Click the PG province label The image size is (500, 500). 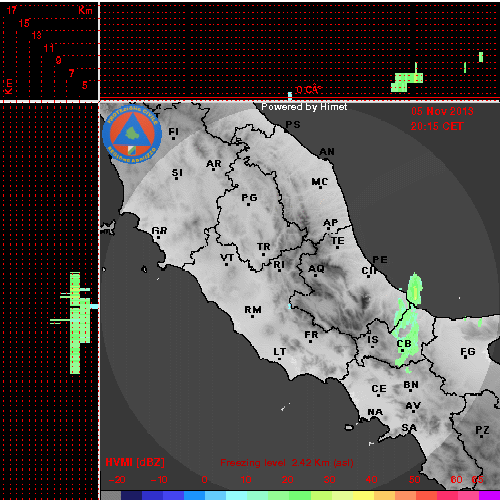point(249,198)
